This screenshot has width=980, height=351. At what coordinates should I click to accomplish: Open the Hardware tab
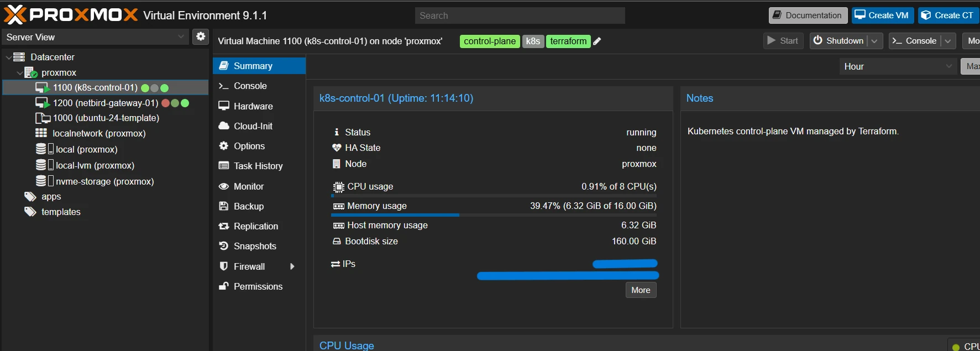point(259,106)
